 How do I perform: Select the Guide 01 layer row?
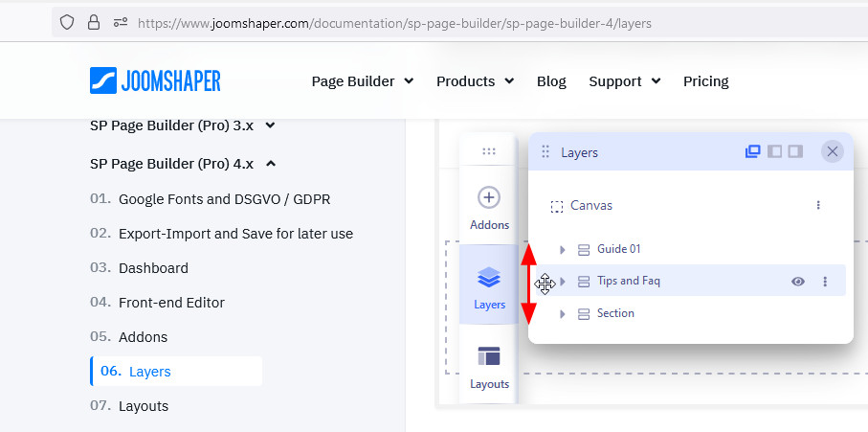click(x=690, y=249)
